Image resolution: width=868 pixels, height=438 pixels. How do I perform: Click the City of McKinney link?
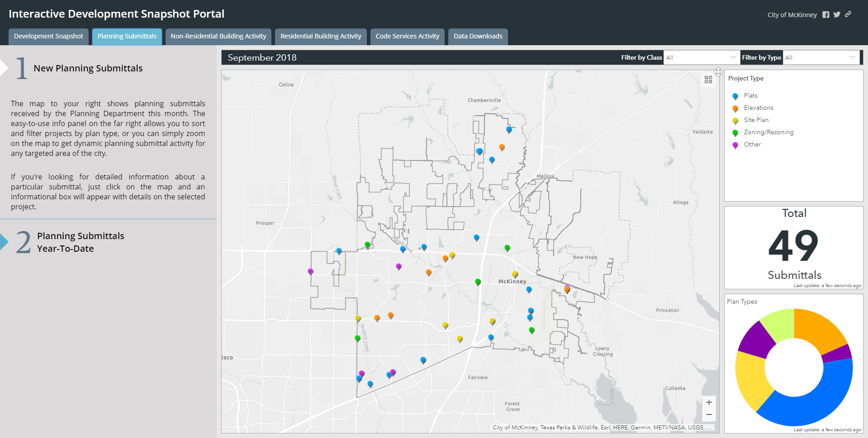792,15
